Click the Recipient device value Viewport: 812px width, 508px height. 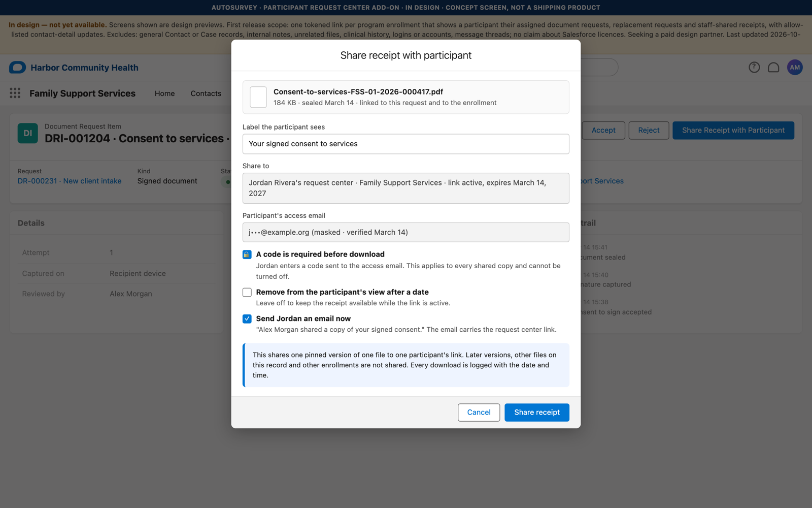point(138,273)
